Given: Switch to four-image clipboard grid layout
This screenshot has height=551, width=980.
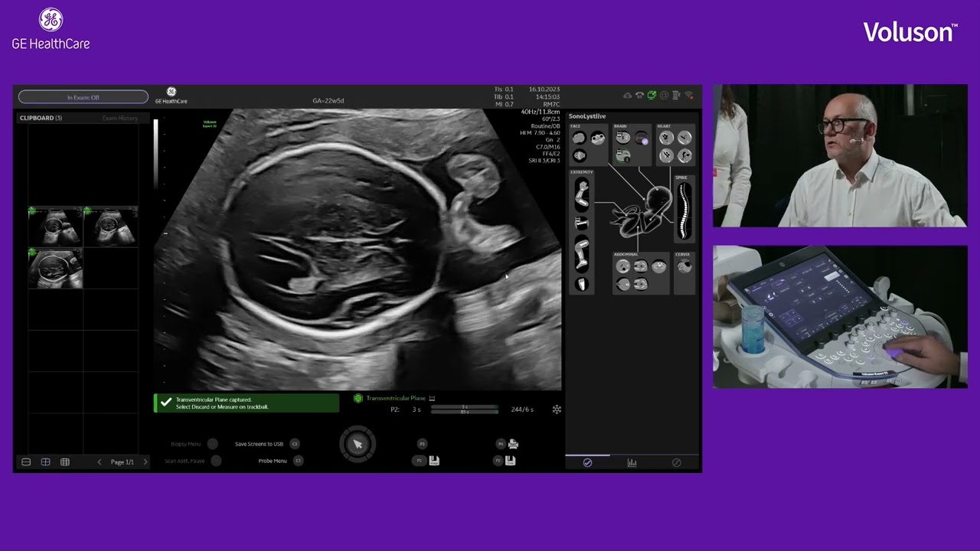Looking at the screenshot, I should tap(45, 462).
